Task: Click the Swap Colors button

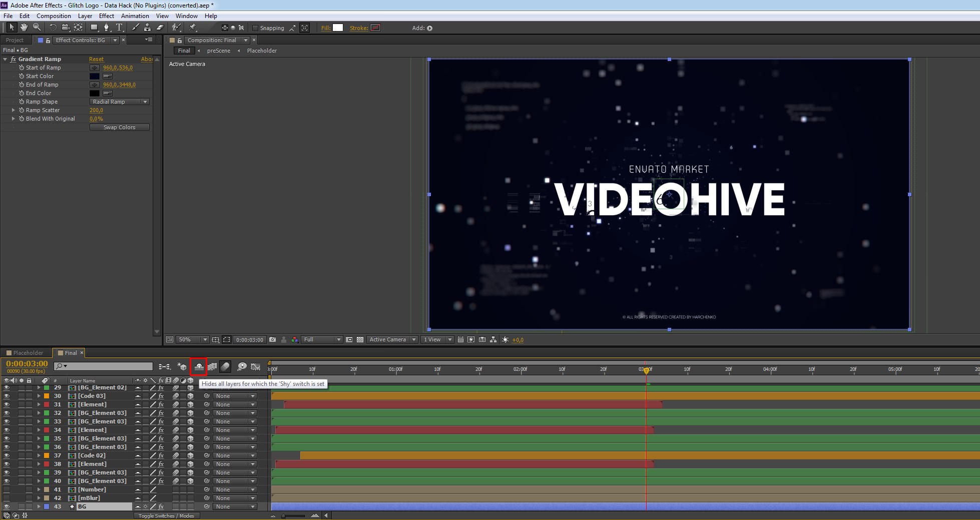Action: (x=119, y=127)
